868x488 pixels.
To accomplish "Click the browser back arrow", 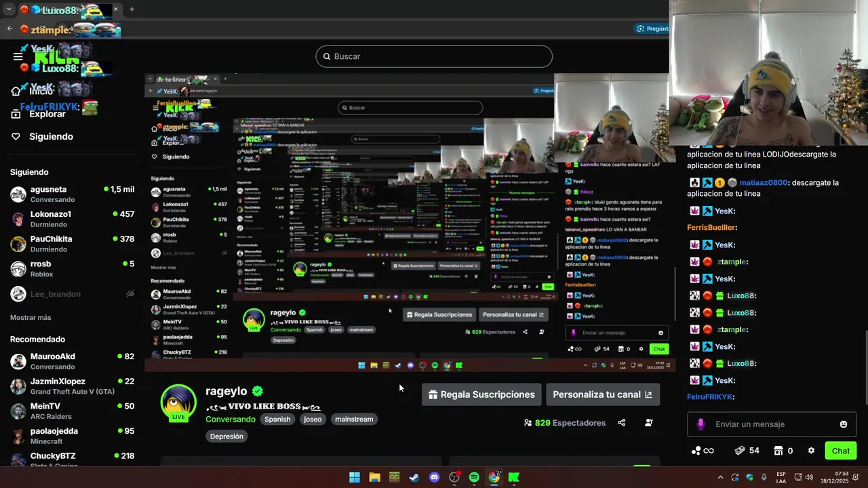I will (9, 28).
